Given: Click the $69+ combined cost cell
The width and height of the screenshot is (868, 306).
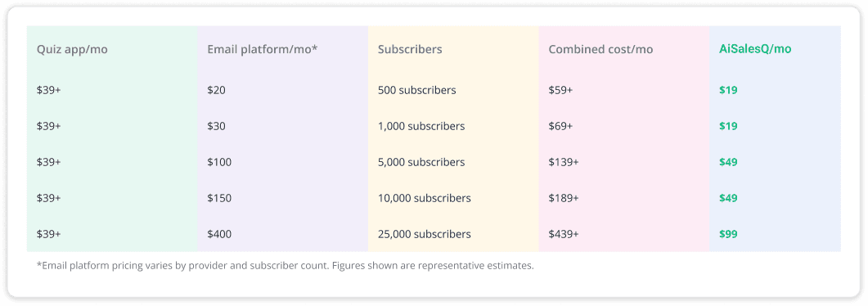Looking at the screenshot, I should point(560,126).
